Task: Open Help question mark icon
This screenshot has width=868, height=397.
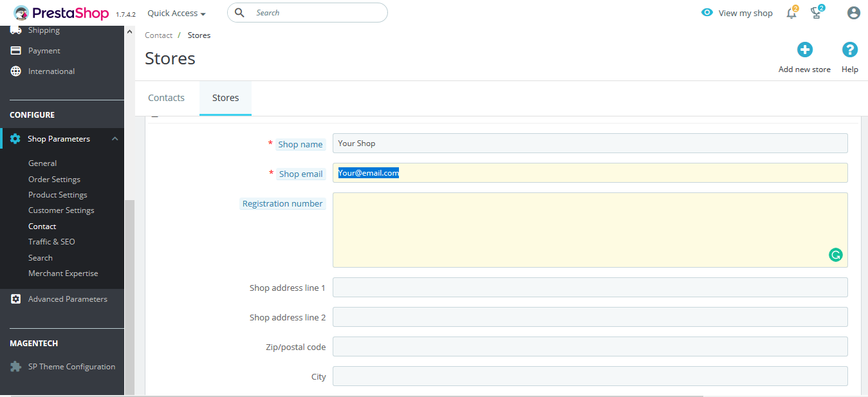Action: (x=849, y=50)
